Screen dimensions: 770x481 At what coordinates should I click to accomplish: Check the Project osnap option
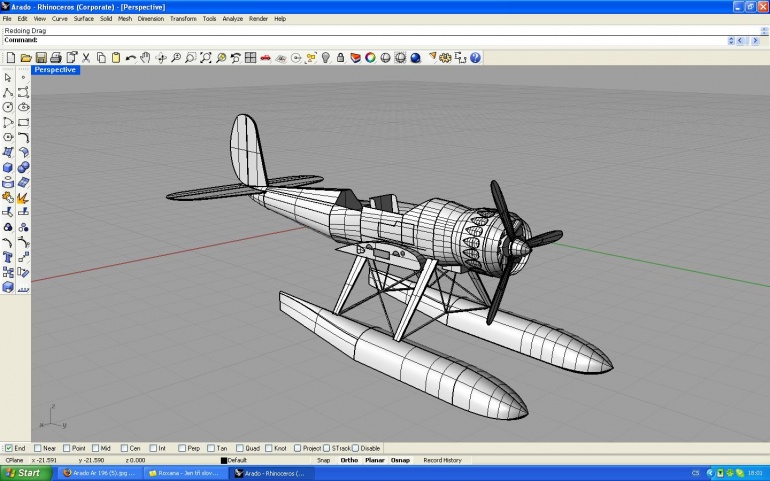tap(297, 448)
